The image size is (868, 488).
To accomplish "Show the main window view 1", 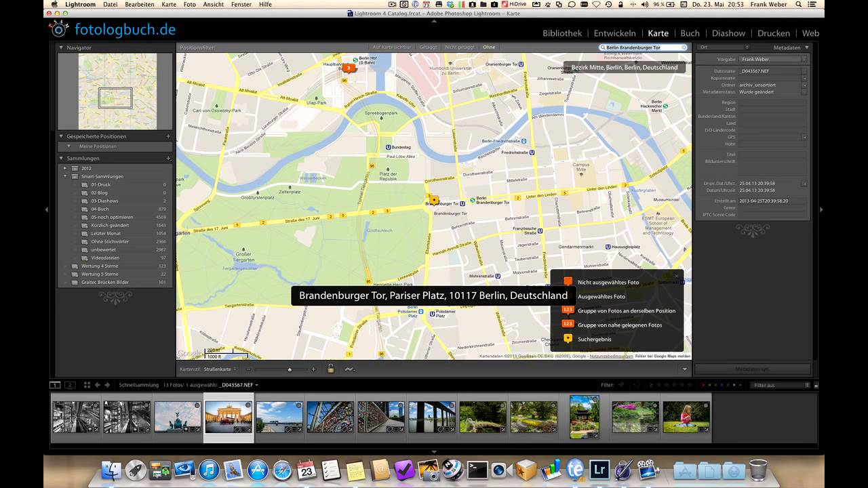I will 56,385.
